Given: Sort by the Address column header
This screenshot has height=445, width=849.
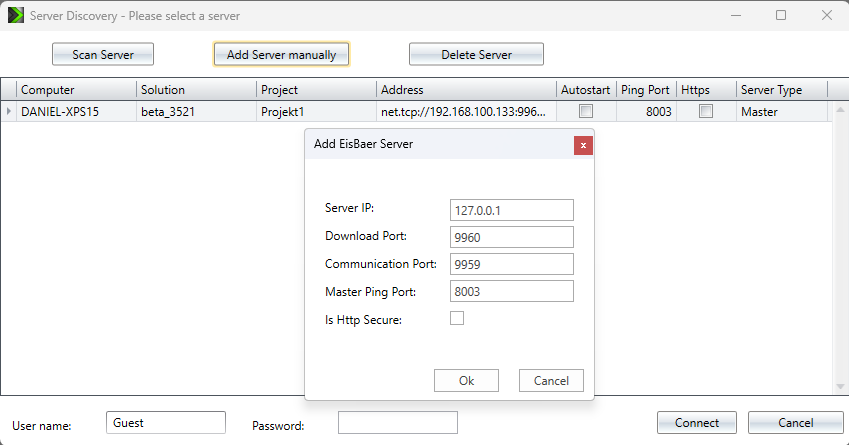Looking at the screenshot, I should [466, 90].
